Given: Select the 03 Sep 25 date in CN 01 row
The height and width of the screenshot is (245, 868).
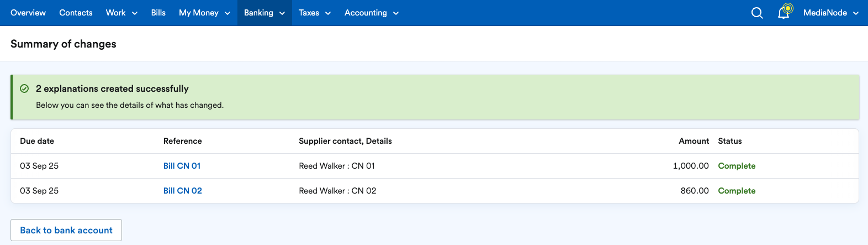Looking at the screenshot, I should 39,166.
